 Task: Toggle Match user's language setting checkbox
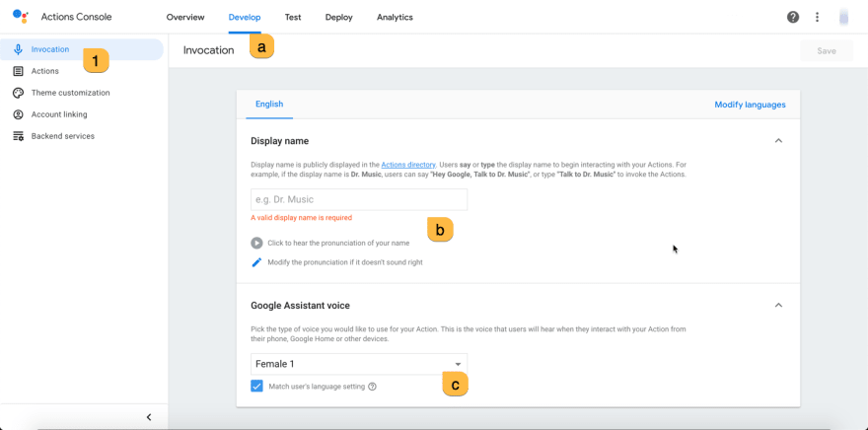256,386
